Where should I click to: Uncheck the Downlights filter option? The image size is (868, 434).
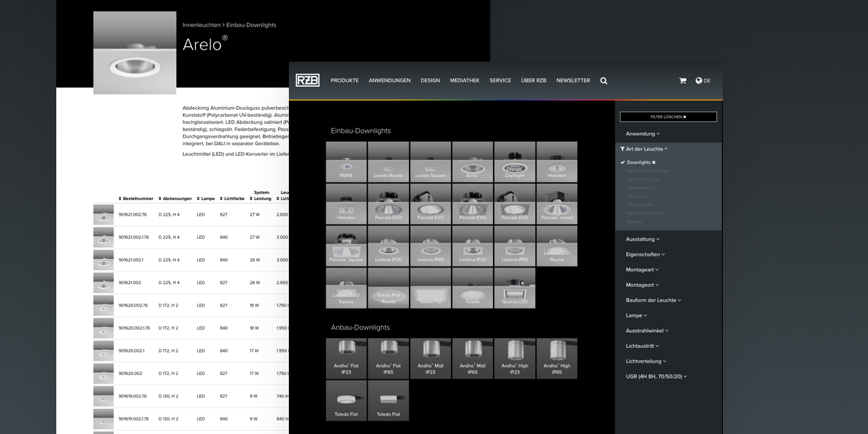point(638,163)
